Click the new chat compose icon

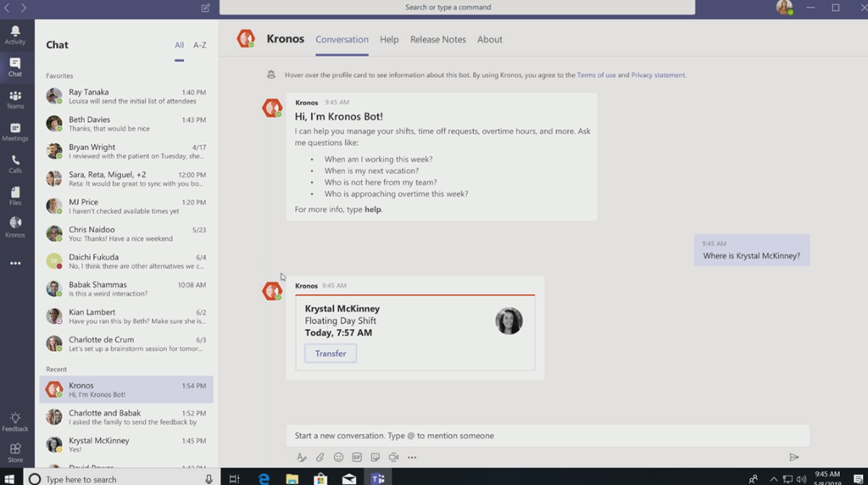click(x=206, y=8)
